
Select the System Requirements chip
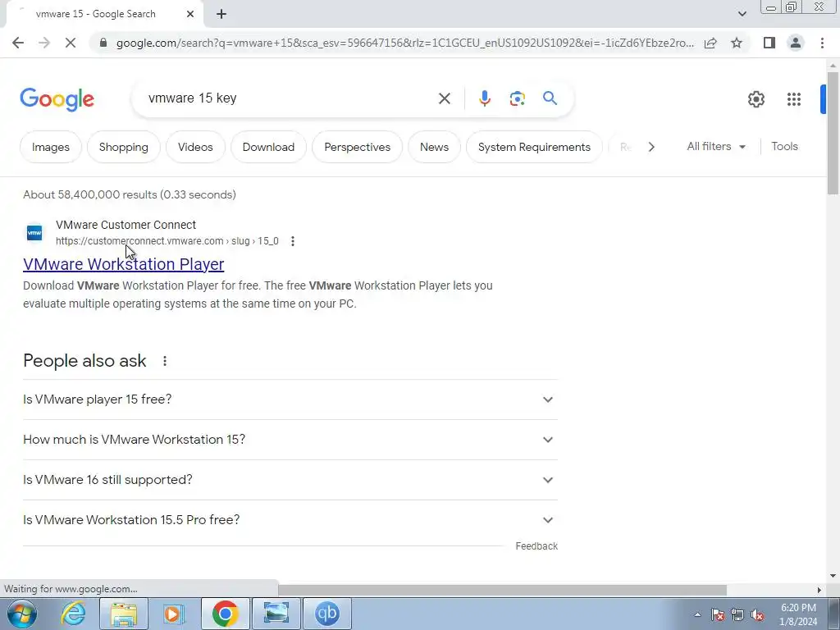(x=534, y=147)
